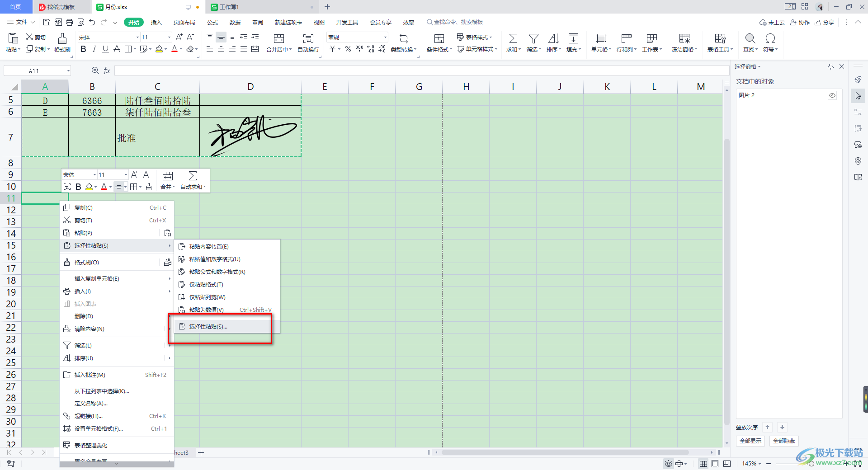The height and width of the screenshot is (470, 868).
Task: Toggle Underline in the ribbon
Action: (105, 49)
